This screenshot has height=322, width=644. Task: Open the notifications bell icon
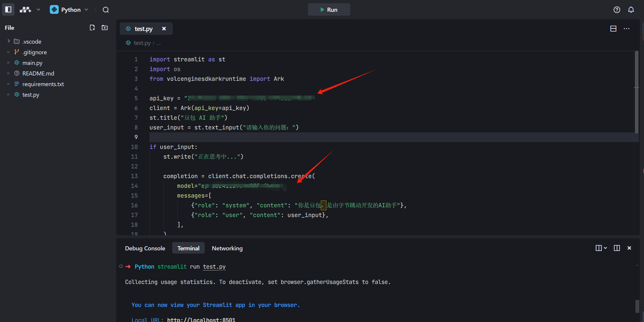pyautogui.click(x=631, y=10)
